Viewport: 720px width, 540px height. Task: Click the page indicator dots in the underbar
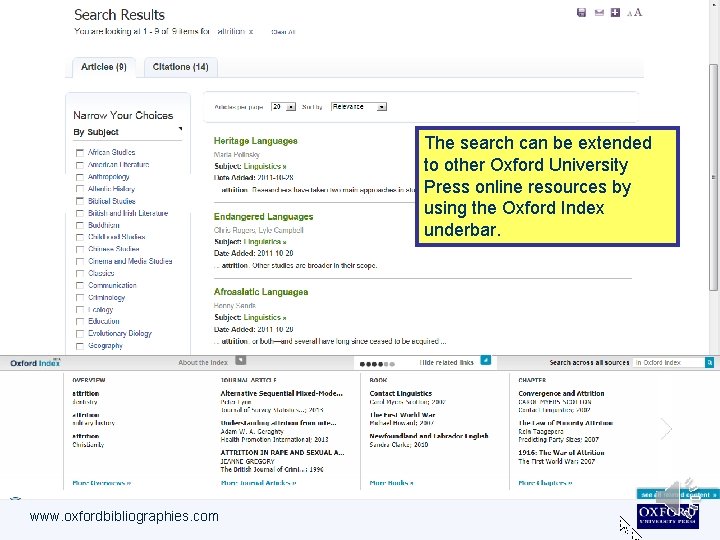click(377, 364)
